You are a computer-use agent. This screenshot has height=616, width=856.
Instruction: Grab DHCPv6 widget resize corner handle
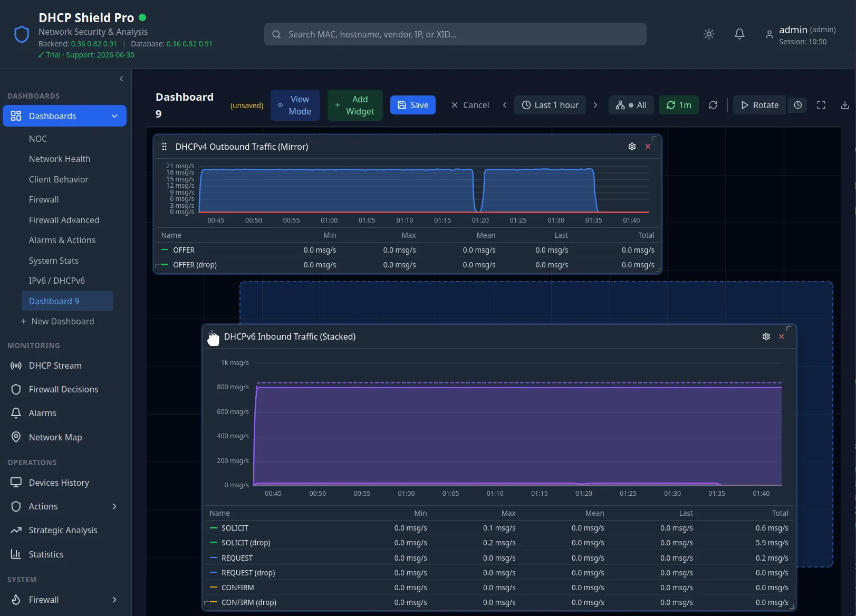(792, 607)
